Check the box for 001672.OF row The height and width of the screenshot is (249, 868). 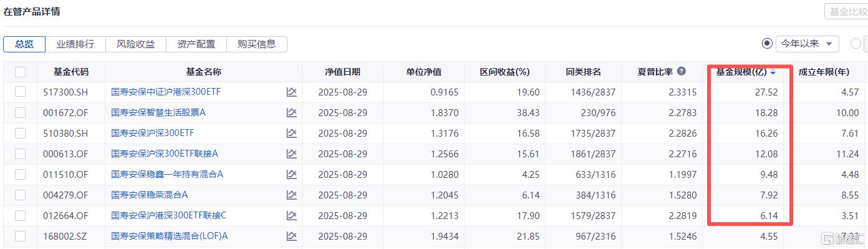click(21, 113)
